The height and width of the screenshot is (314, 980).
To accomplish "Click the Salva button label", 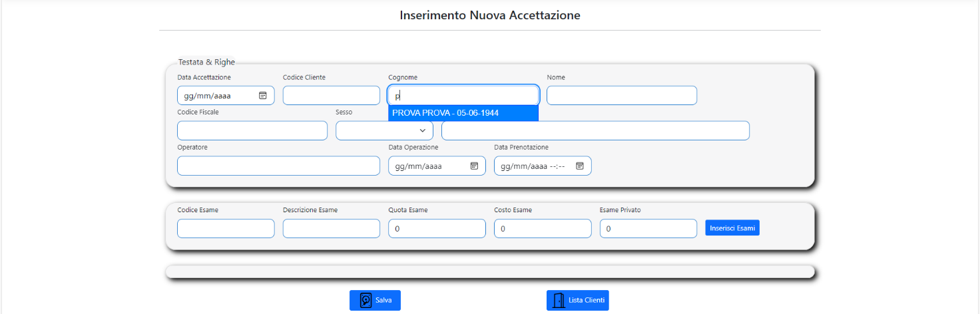I will click(x=383, y=301).
